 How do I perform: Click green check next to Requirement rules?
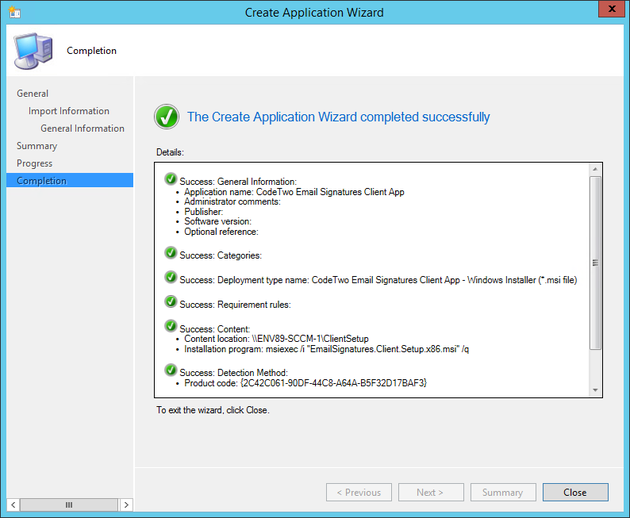coord(171,302)
